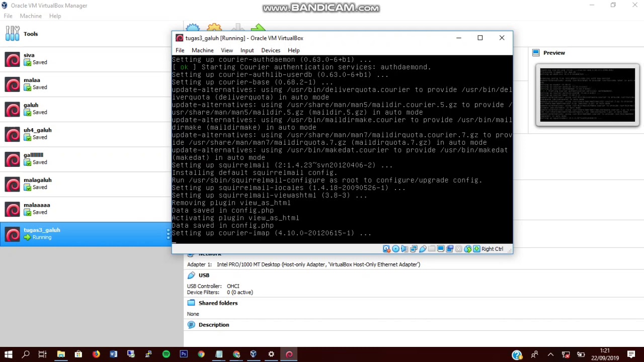Screen dimensions: 644x362
Task: Click the recording indicator icon in VM status bar
Action: (450, 249)
